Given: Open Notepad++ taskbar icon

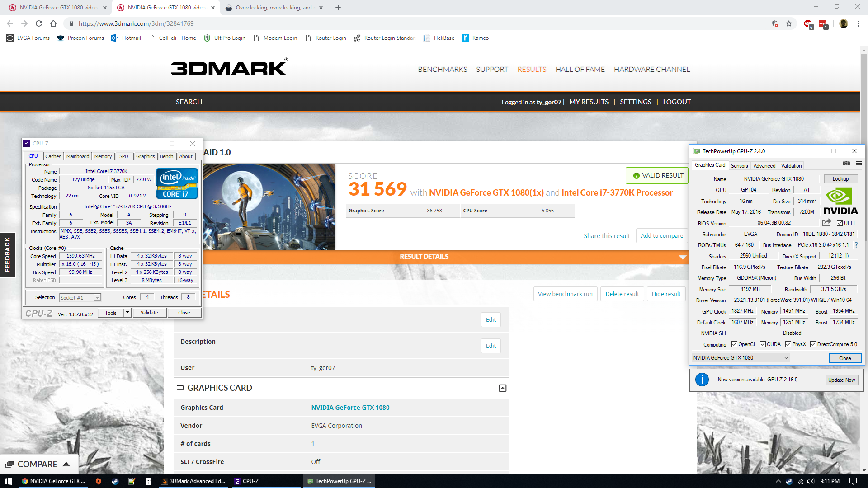Looking at the screenshot, I should pos(132,481).
